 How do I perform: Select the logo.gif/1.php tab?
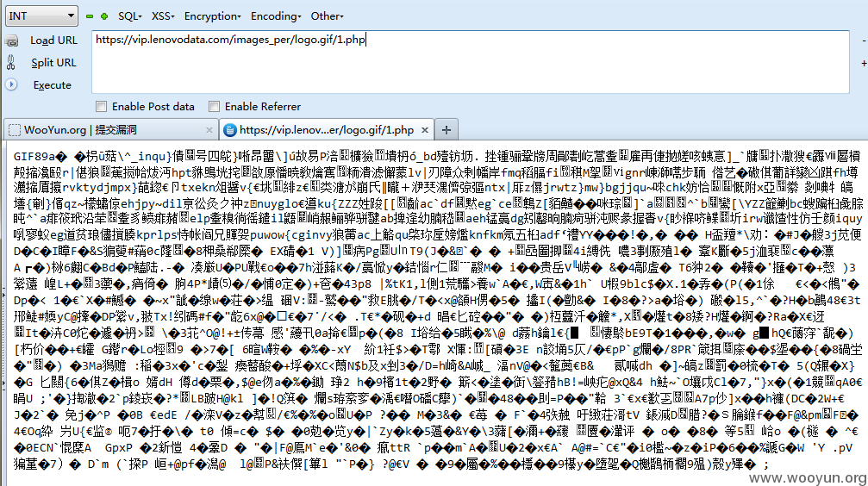tap(327, 130)
